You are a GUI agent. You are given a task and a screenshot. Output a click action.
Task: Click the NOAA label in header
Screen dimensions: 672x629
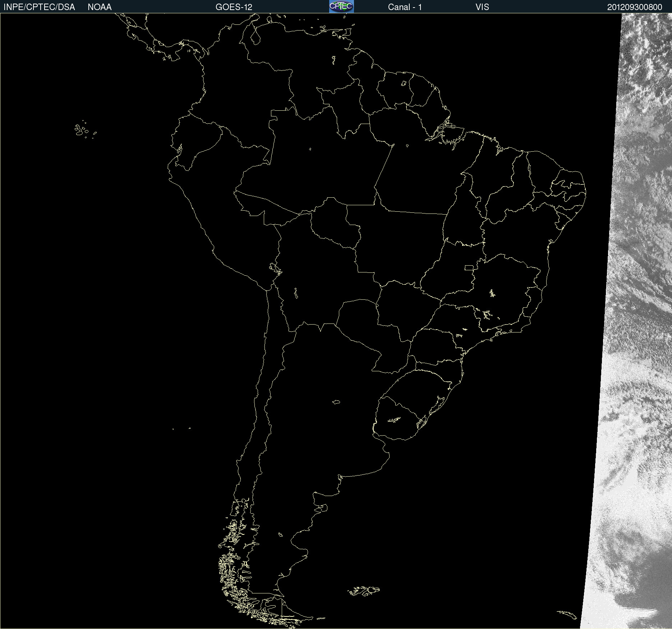point(100,7)
